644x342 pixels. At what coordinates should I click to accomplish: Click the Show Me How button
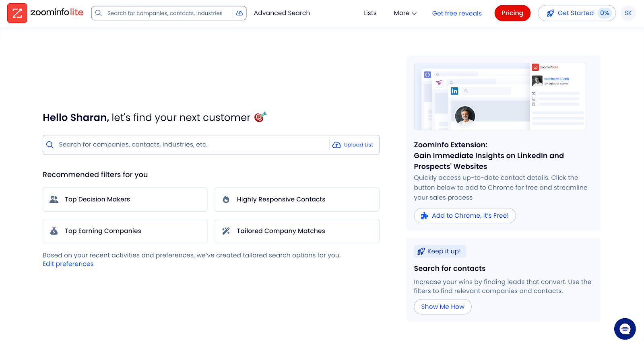(x=443, y=307)
